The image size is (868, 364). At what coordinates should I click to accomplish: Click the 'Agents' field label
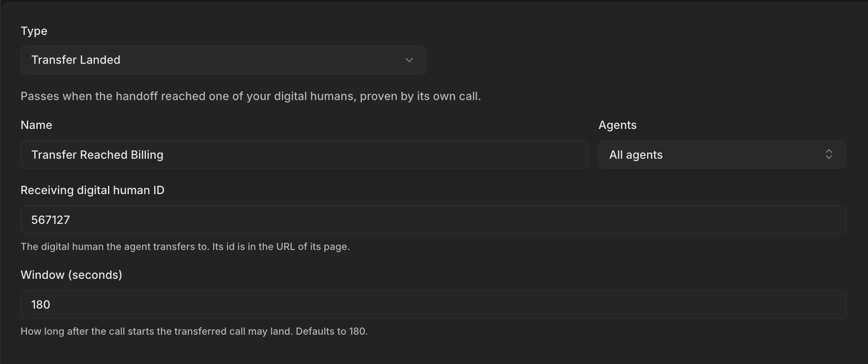pyautogui.click(x=617, y=125)
